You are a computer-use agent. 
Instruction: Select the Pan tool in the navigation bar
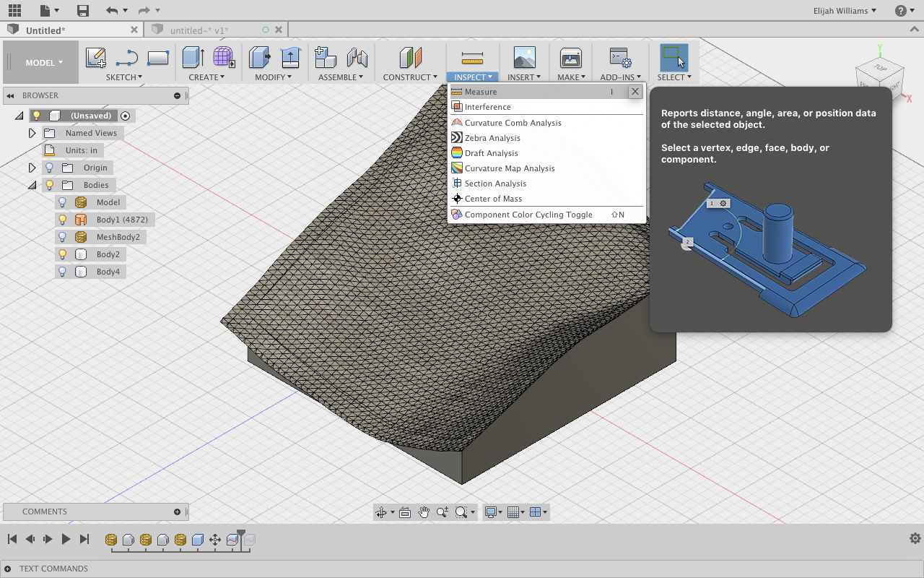point(424,512)
